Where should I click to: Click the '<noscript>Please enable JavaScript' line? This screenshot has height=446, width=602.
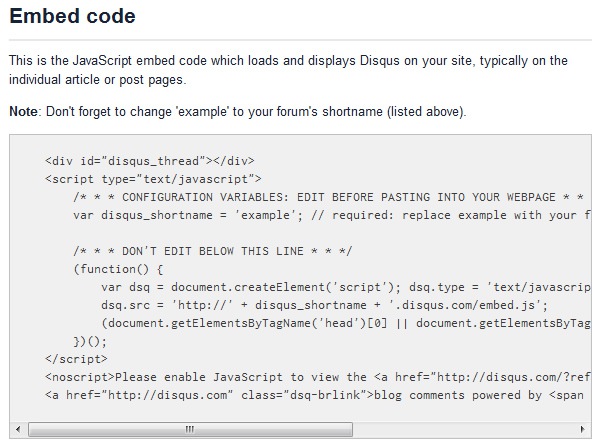click(318, 377)
